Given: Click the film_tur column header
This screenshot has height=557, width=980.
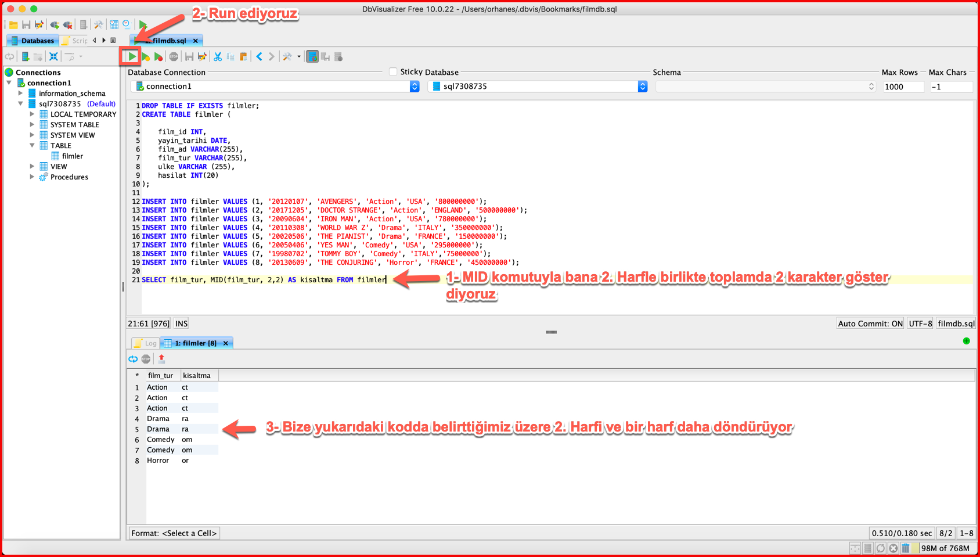Looking at the screenshot, I should coord(163,376).
